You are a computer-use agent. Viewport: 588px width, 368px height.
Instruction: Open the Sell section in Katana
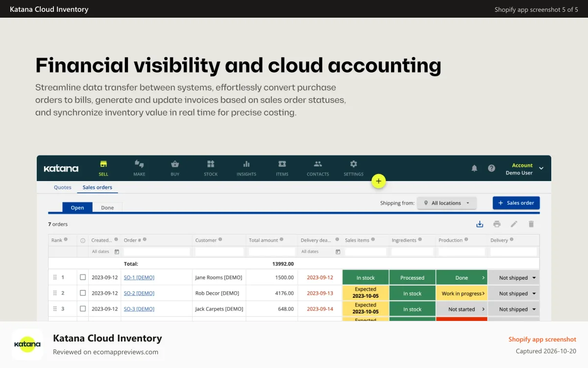(x=103, y=168)
